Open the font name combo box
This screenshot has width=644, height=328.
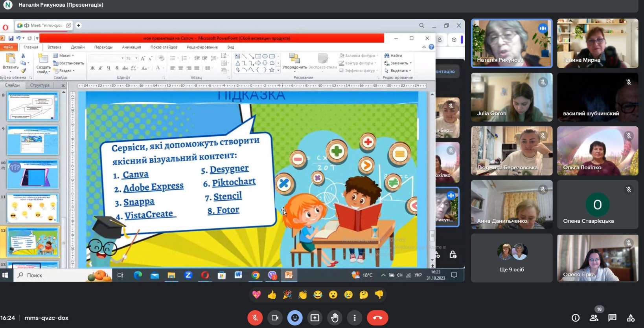pos(107,58)
